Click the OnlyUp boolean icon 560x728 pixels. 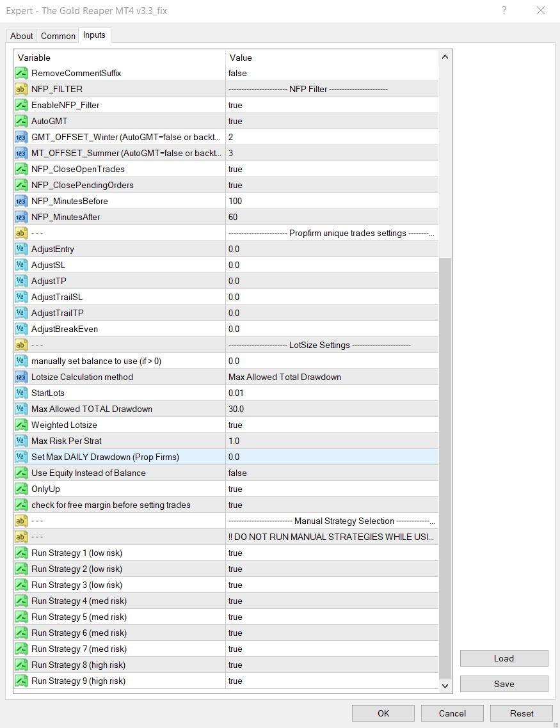click(21, 489)
